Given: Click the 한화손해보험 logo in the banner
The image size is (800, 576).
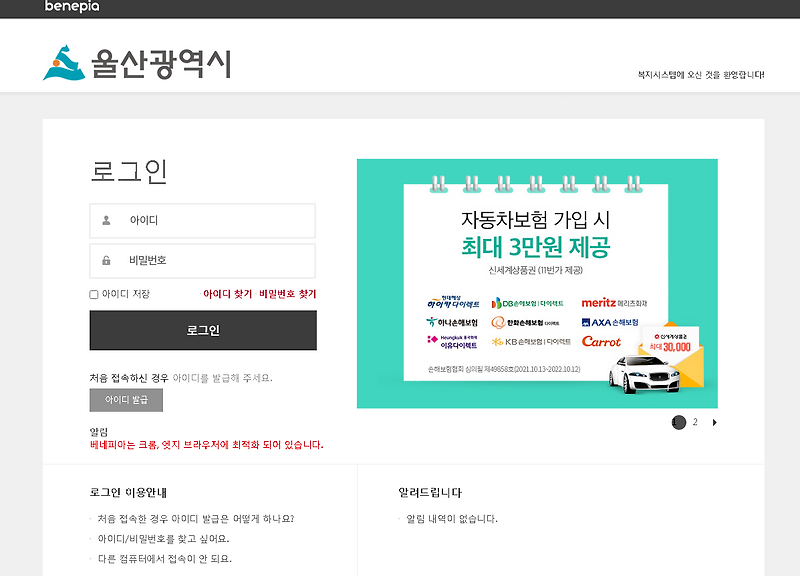Looking at the screenshot, I should [527, 320].
